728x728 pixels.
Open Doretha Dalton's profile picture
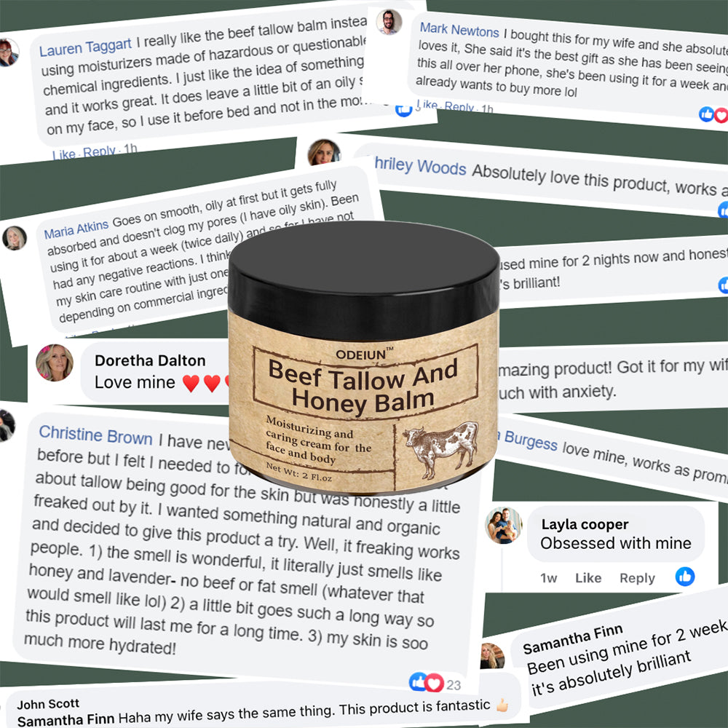55,363
